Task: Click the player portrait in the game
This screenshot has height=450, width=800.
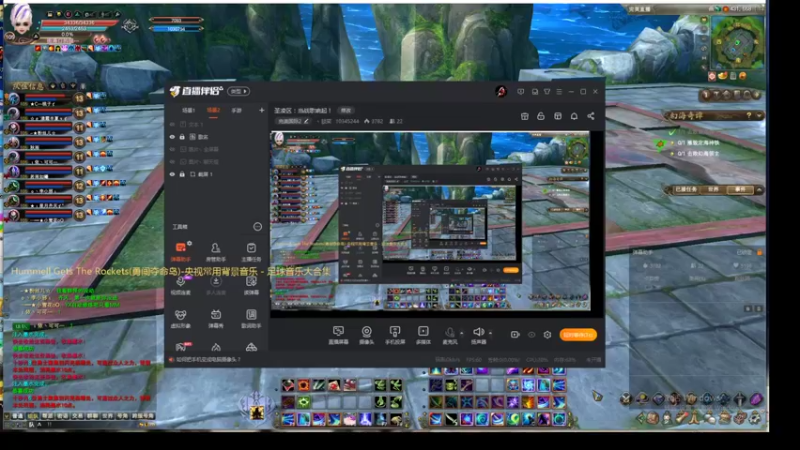Action: coord(21,21)
